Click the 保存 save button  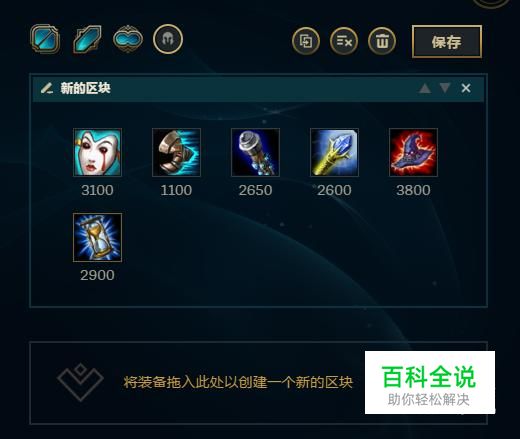pos(447,42)
